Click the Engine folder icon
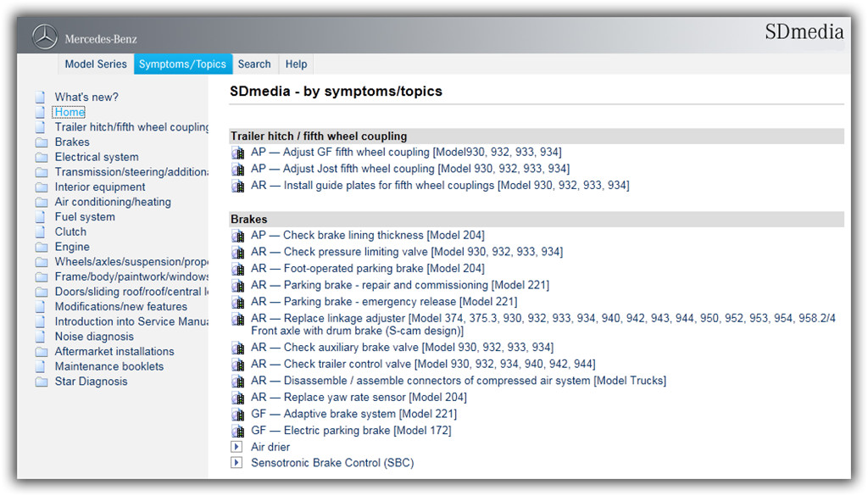Viewport: 868px width, 496px height. tap(42, 247)
